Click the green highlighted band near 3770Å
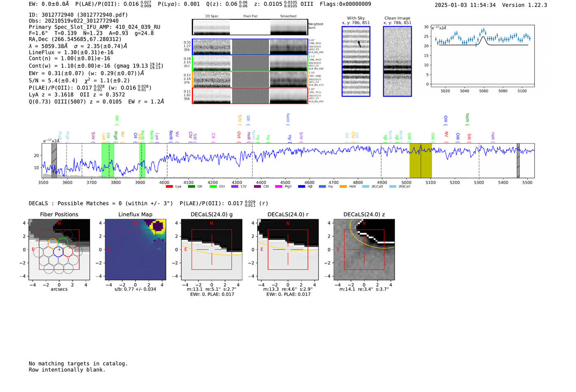This screenshot has width=576, height=392. coord(108,160)
